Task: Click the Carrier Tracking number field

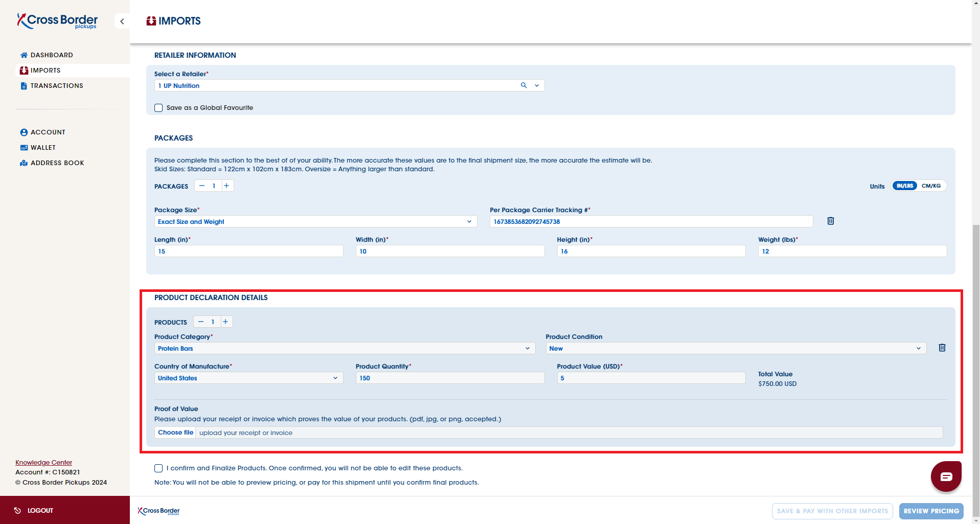Action: click(651, 221)
